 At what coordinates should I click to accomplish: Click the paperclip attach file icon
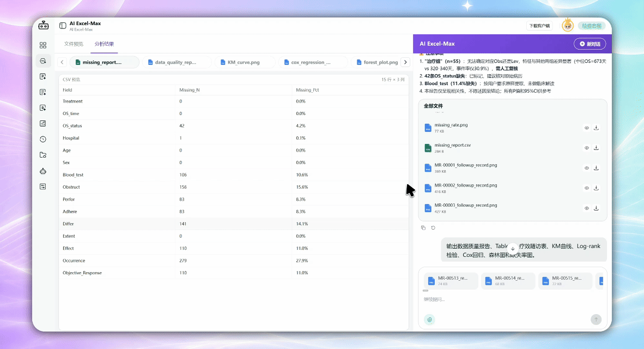[430, 320]
